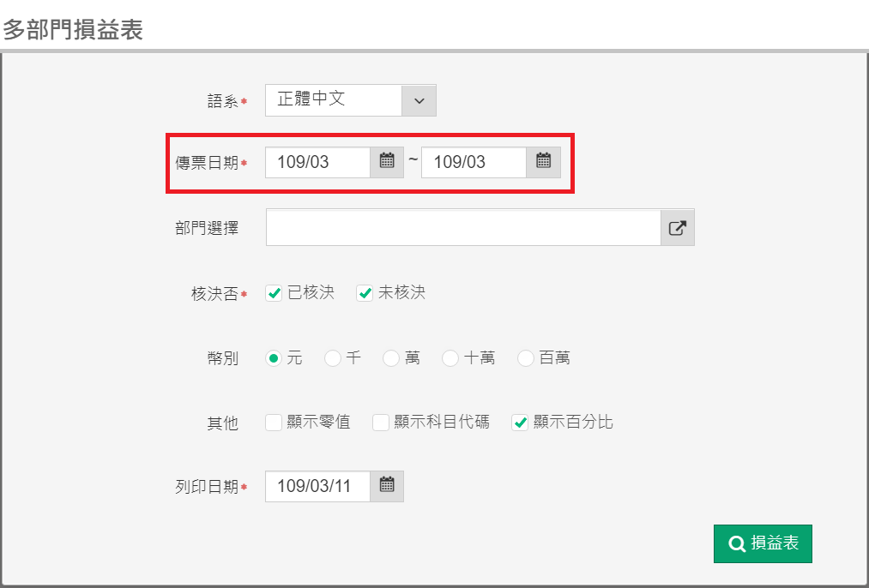Click the 傳票日期 label

(208, 163)
